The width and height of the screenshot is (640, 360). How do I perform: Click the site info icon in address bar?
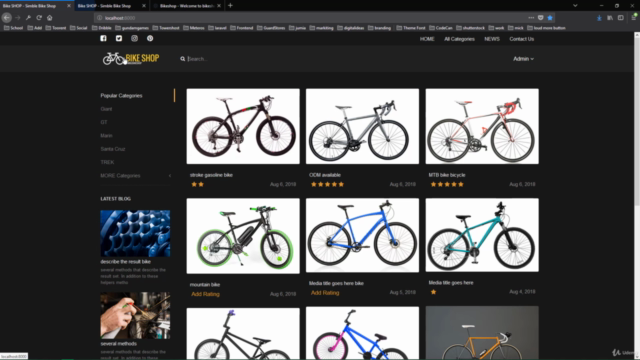point(99,18)
